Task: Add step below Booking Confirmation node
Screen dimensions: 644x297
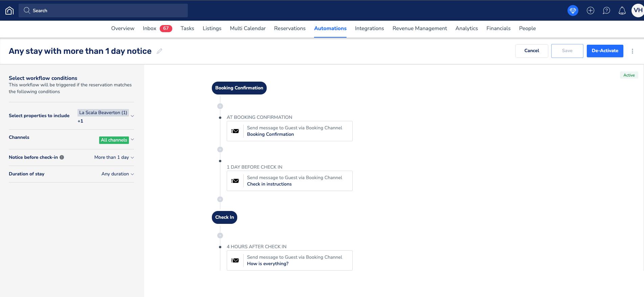Action: click(220, 106)
